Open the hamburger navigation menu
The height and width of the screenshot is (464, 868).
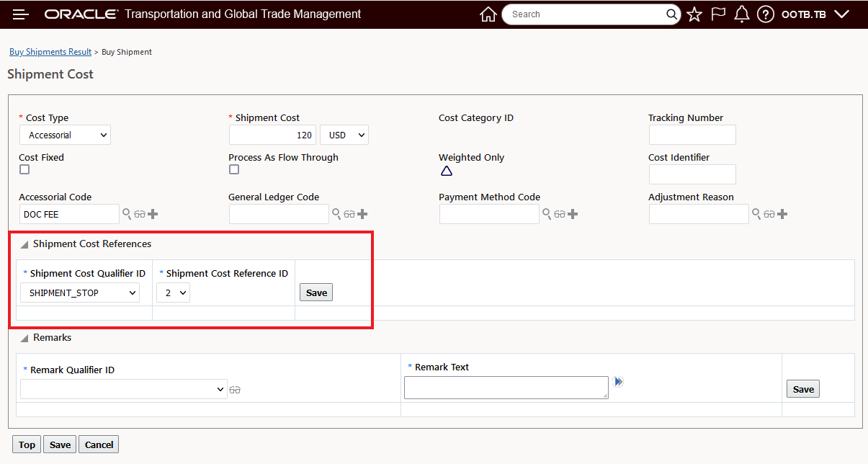click(x=21, y=14)
